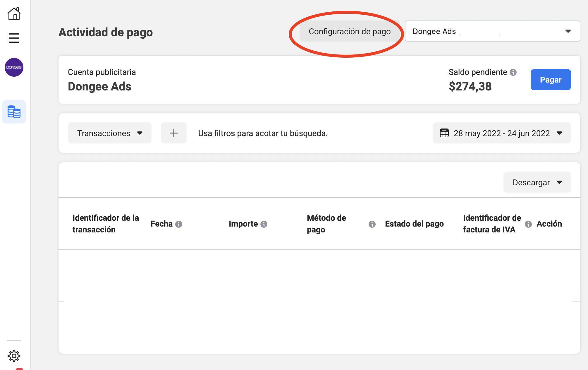Expand the Dongee Ads account dropdown
Image resolution: width=588 pixels, height=370 pixels.
click(x=493, y=31)
